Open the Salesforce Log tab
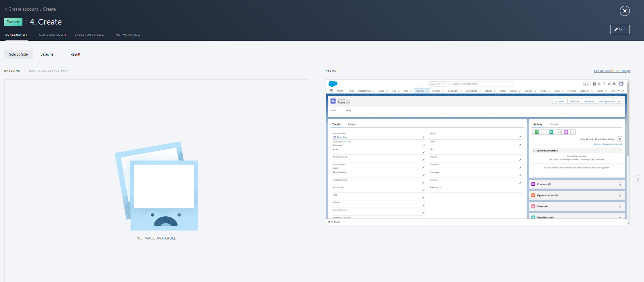644x282 pixels. pyautogui.click(x=89, y=35)
